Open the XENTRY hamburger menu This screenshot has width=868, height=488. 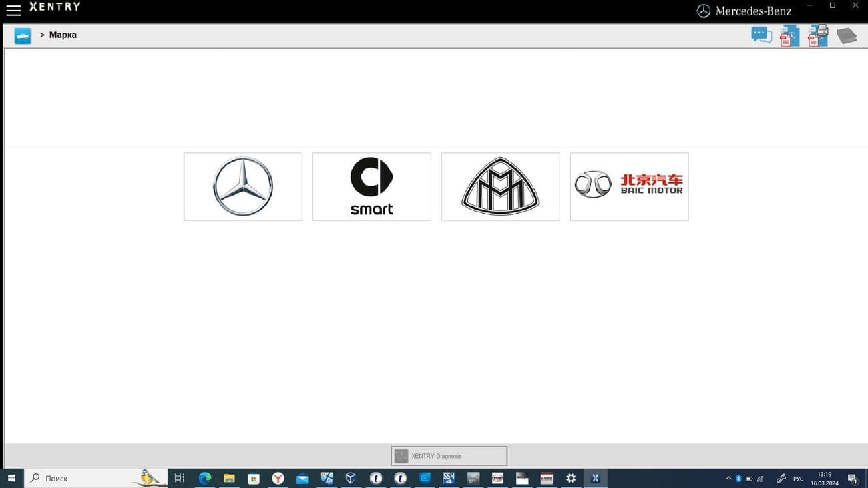[x=13, y=10]
